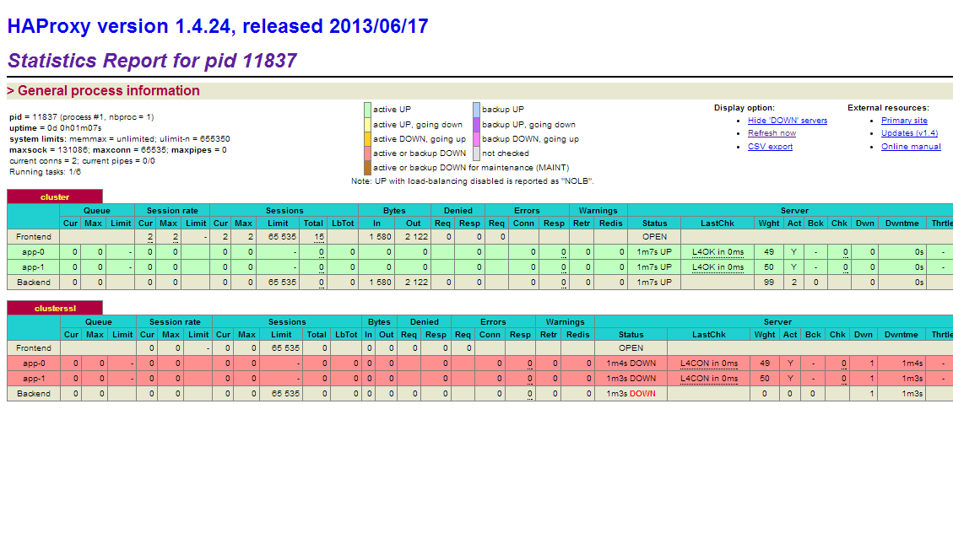Click 'LastChk' column header in cluster table
The width and height of the screenshot is (953, 560).
[x=717, y=223]
